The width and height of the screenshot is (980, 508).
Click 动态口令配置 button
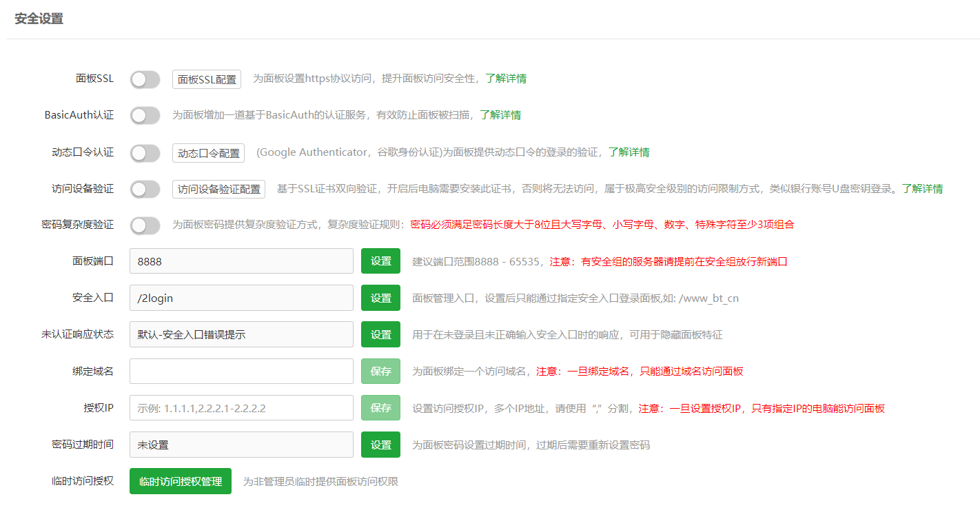coord(208,153)
